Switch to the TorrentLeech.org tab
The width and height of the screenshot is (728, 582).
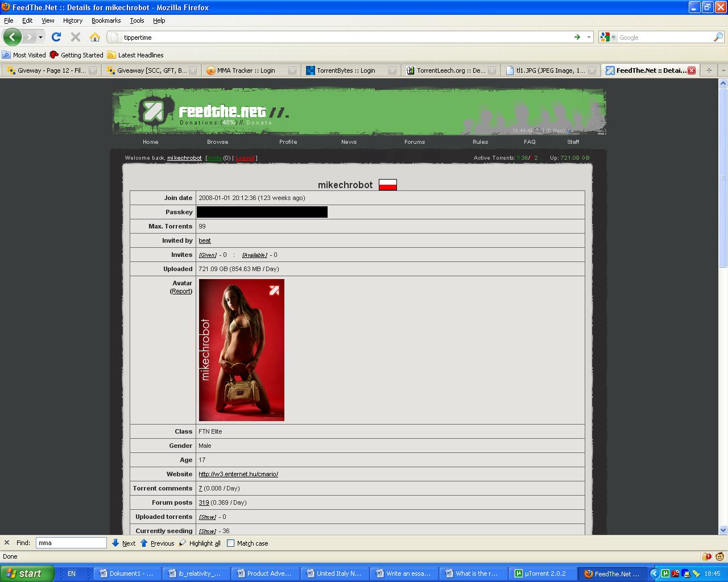[x=450, y=70]
